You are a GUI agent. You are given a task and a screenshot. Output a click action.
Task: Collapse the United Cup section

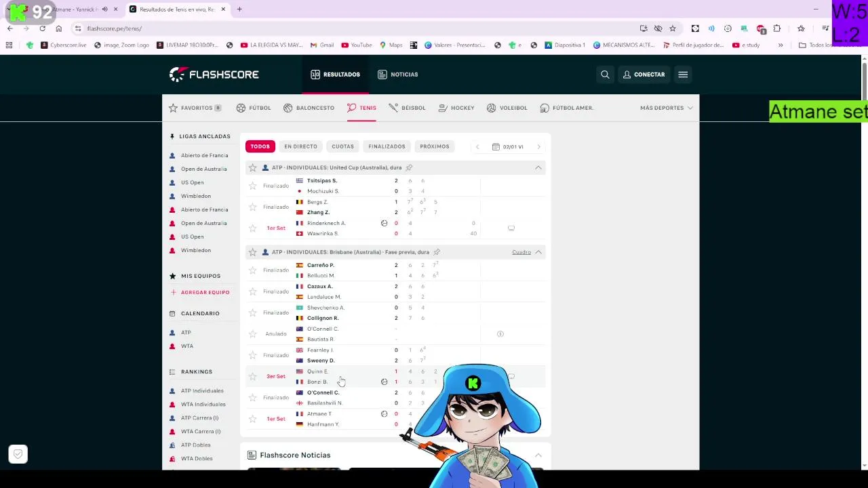[x=538, y=167]
